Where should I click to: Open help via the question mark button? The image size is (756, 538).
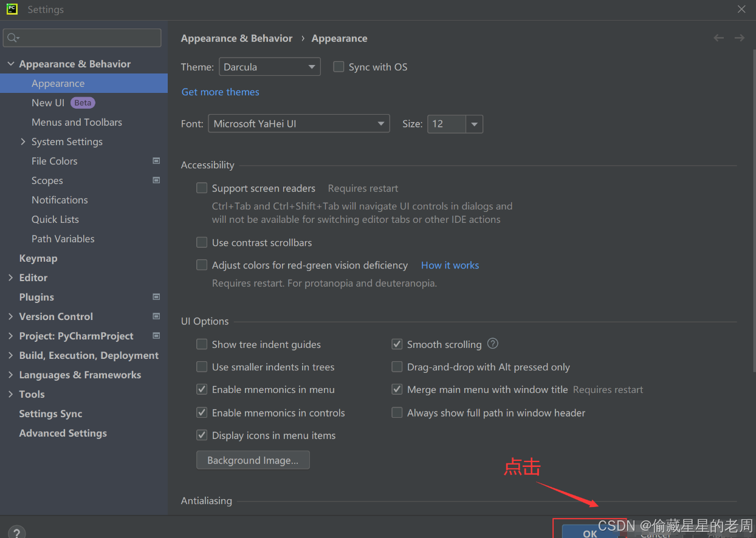pos(17,533)
